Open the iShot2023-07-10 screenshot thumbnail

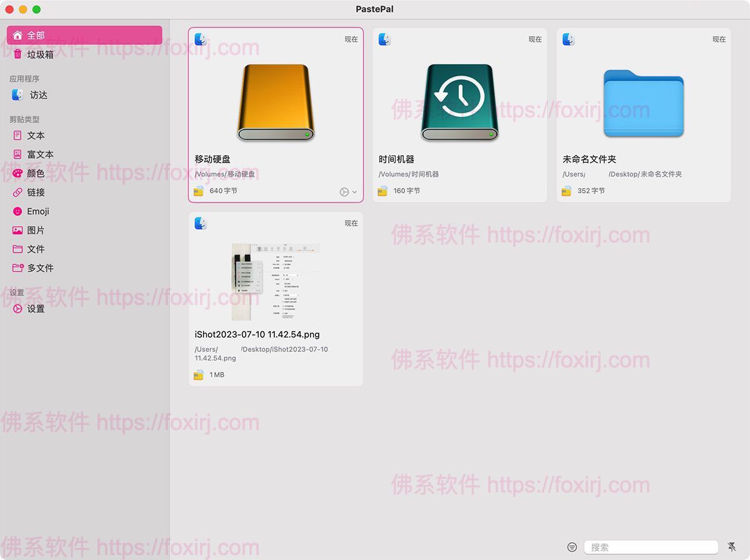[x=276, y=282]
